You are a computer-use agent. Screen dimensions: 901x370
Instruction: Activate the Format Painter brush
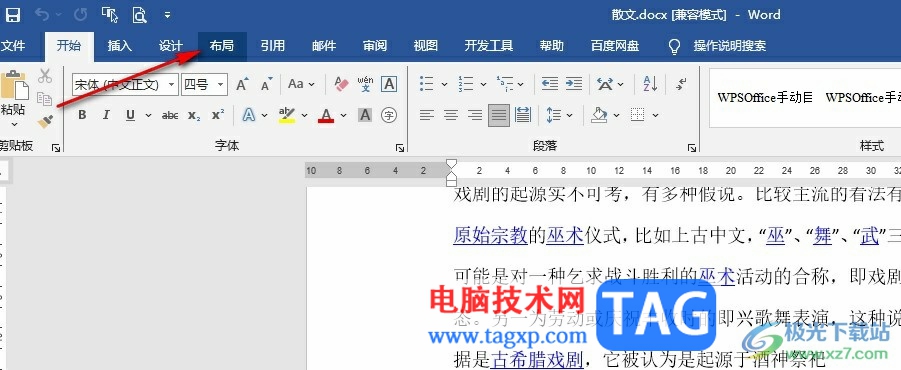click(x=45, y=121)
